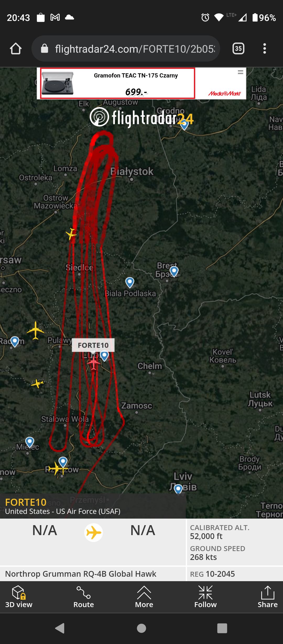Select yellow aircraft near Ostrow Mazowiecka
Image resolution: width=283 pixels, height=644 pixels.
click(71, 234)
